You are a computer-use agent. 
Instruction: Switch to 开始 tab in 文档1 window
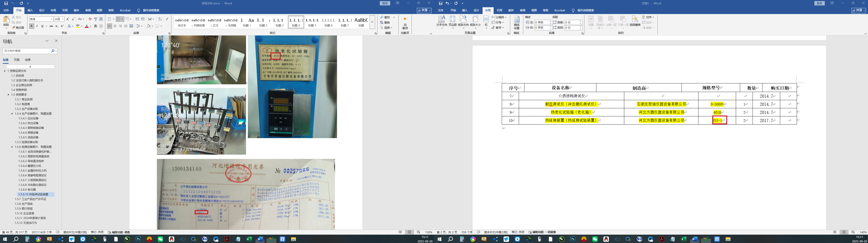(453, 10)
